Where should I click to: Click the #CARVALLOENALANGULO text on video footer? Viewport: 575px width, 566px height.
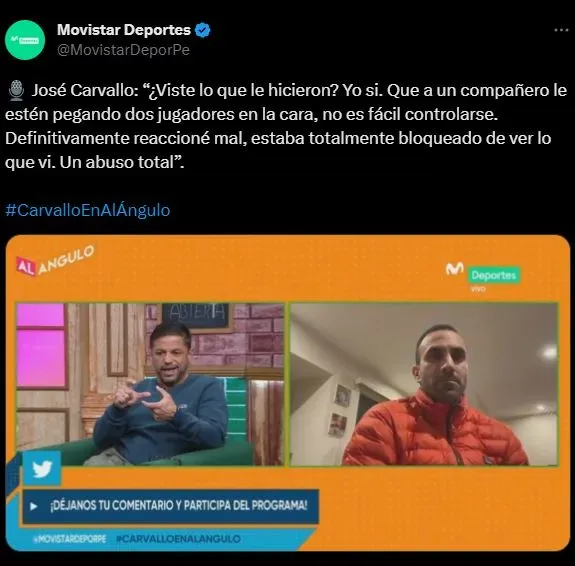pos(178,539)
